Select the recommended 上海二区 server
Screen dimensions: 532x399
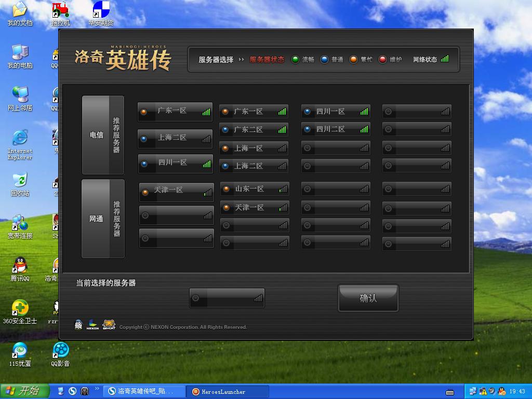(175, 138)
